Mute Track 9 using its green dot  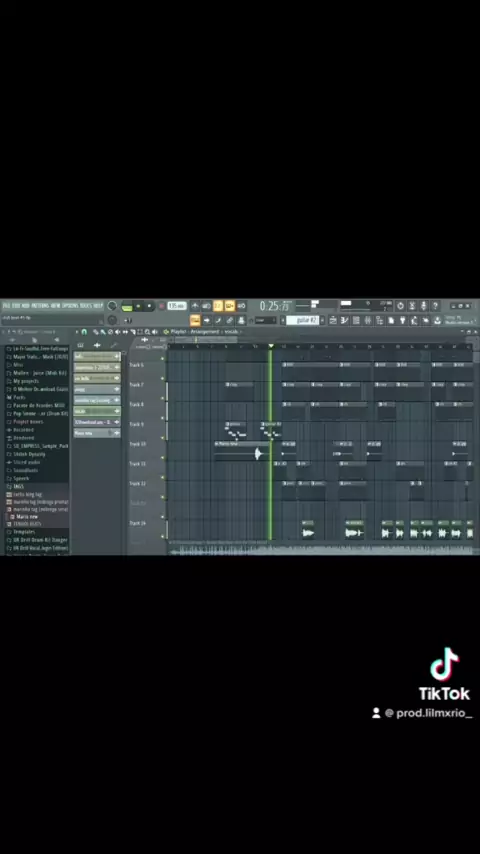pyautogui.click(x=162, y=418)
